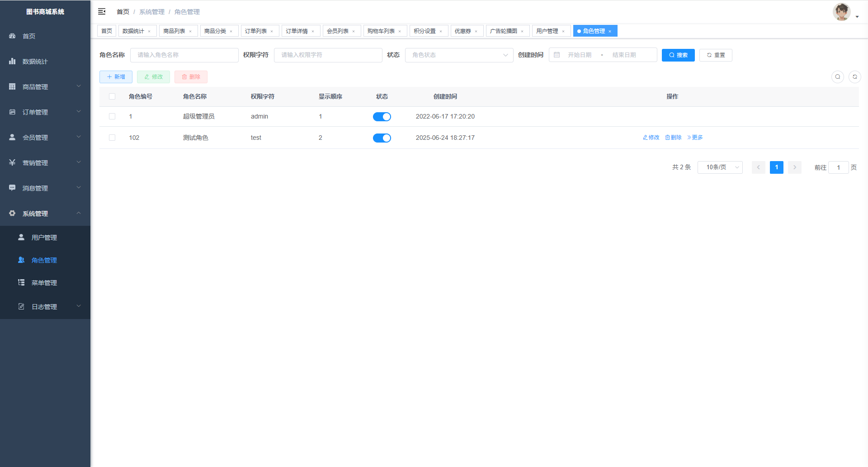Click the circular search toggle icon
The width and height of the screenshot is (868, 467).
click(838, 77)
